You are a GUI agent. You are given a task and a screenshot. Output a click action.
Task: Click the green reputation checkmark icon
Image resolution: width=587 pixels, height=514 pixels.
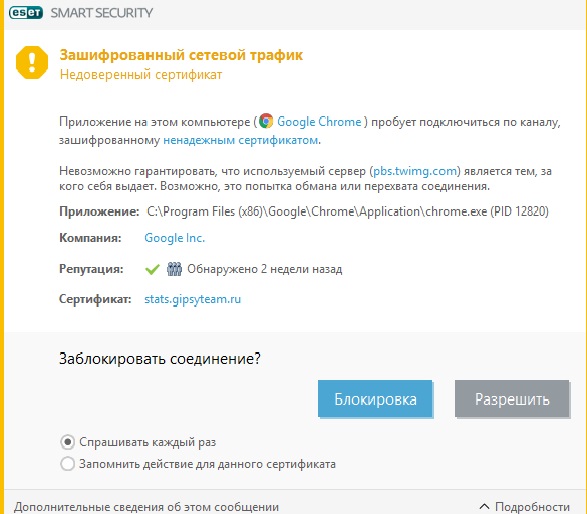pos(152,269)
